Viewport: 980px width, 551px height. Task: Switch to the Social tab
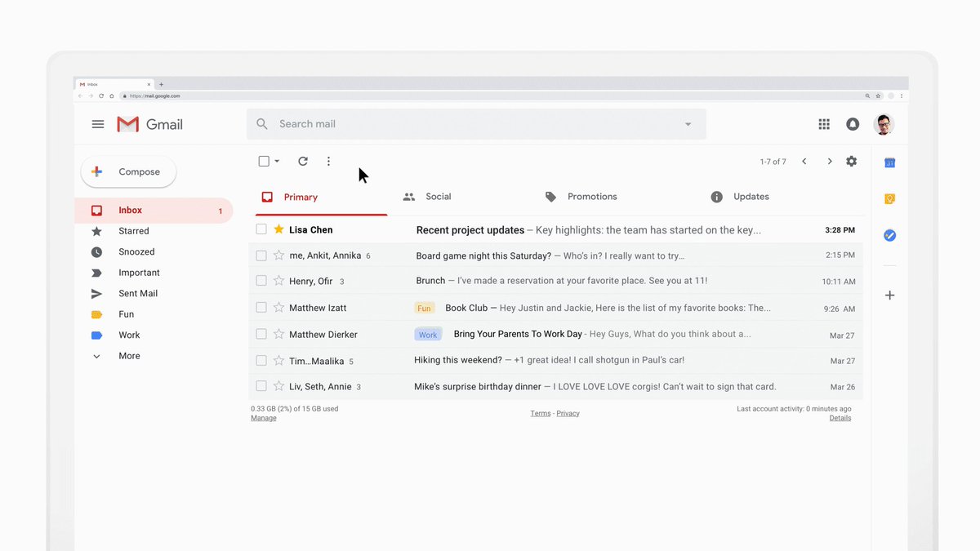[426, 197]
